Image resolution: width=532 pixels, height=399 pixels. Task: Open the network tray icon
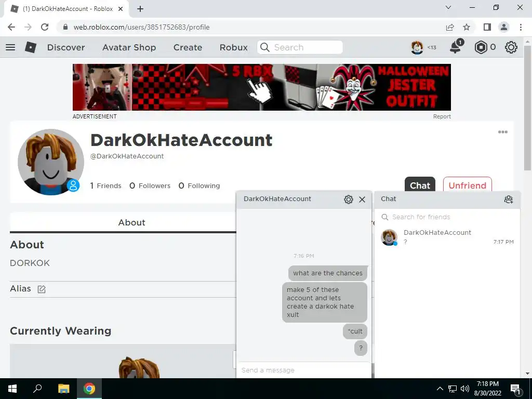pos(453,389)
